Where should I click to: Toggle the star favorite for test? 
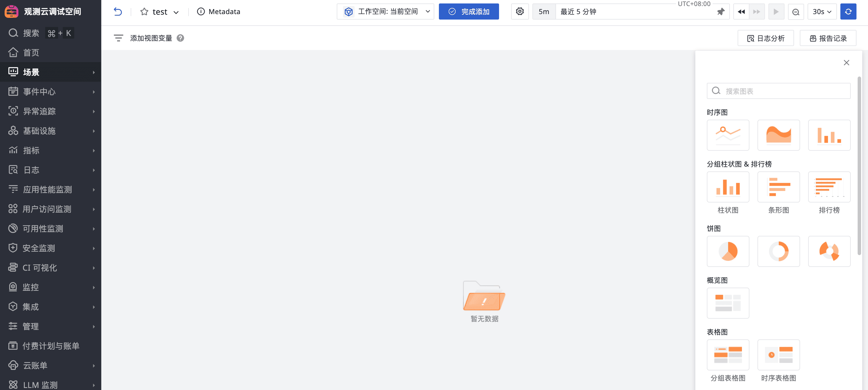click(x=144, y=12)
